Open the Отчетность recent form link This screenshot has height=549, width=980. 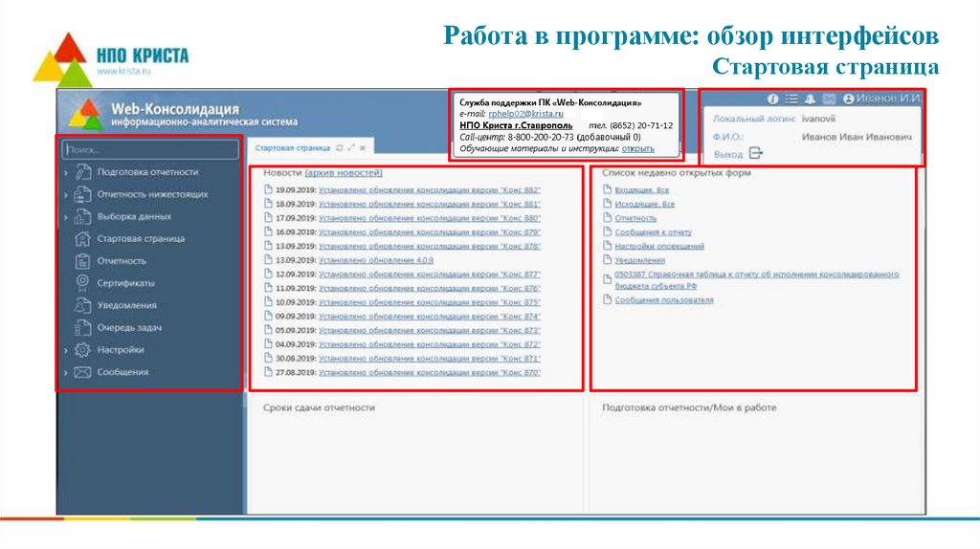pyautogui.click(x=635, y=218)
